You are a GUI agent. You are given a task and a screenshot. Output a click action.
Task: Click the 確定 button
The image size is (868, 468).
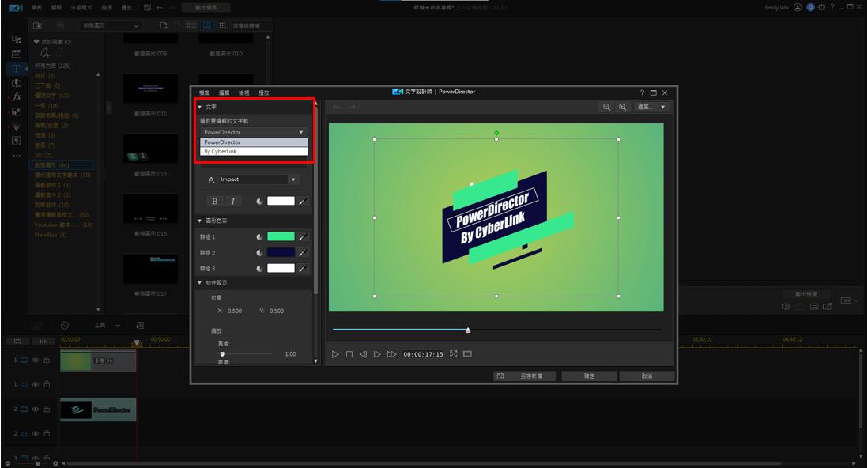click(589, 376)
